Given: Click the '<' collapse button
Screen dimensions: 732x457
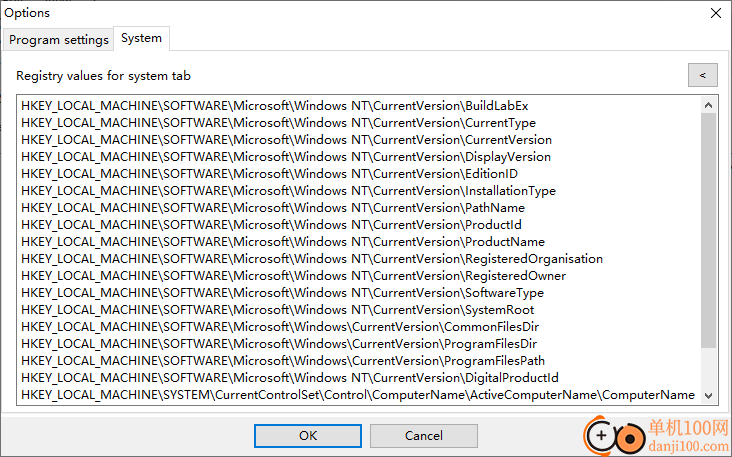Looking at the screenshot, I should (x=703, y=75).
